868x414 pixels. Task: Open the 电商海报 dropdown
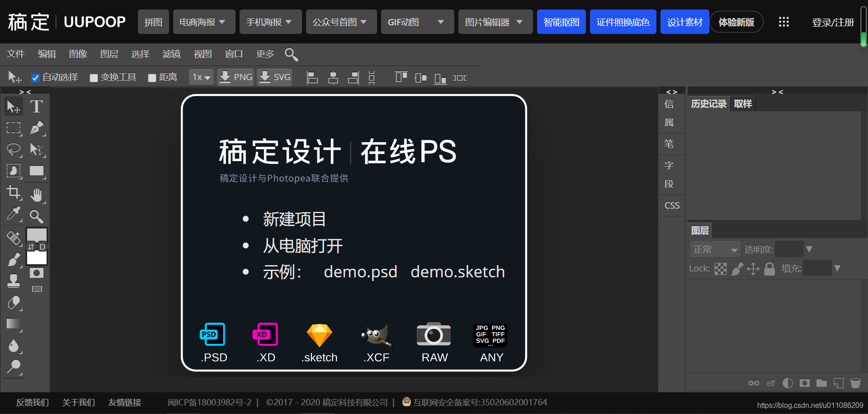point(204,22)
